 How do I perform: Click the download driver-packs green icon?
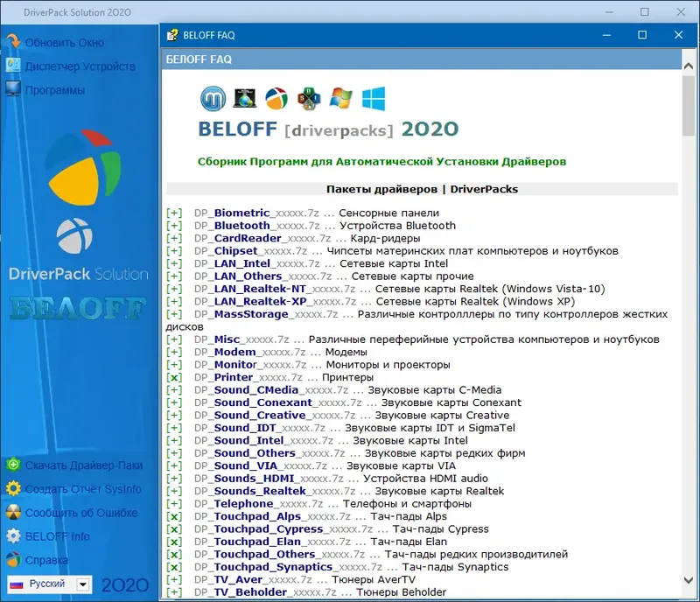click(13, 465)
